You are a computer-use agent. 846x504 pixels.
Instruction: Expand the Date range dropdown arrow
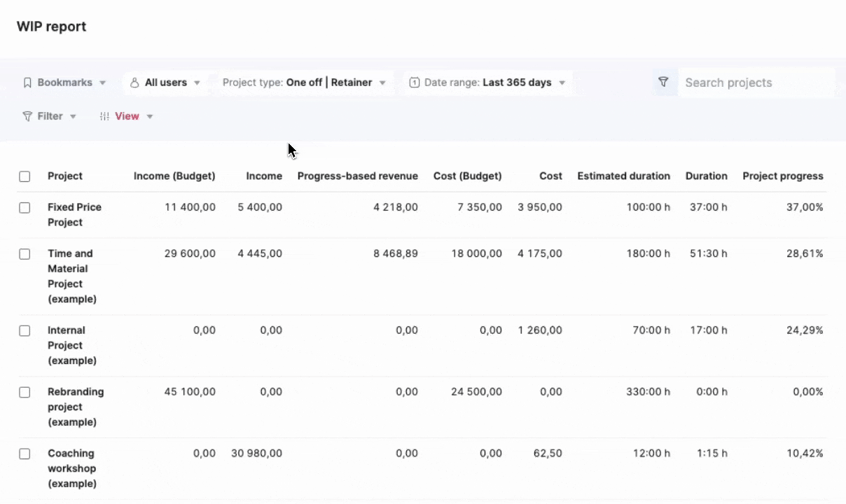(562, 83)
